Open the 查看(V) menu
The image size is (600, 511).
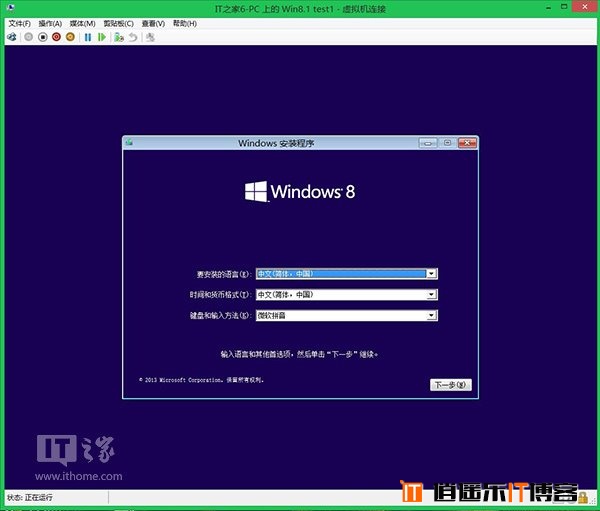(153, 24)
